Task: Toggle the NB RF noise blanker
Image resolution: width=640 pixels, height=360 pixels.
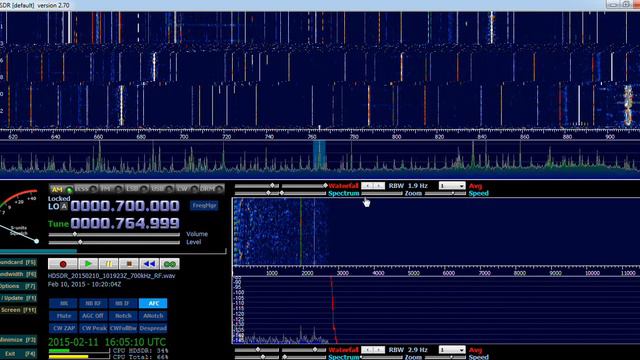Action: tap(93, 303)
